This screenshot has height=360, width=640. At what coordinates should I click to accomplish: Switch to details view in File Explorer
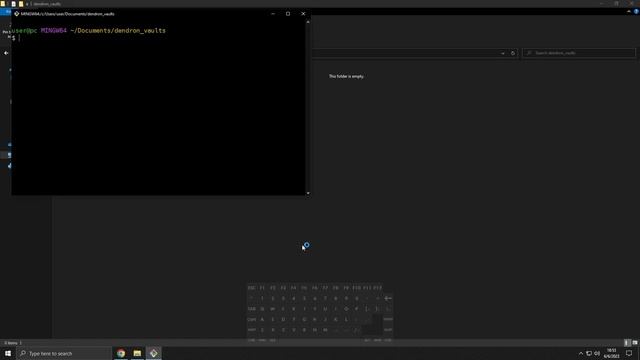click(627, 343)
